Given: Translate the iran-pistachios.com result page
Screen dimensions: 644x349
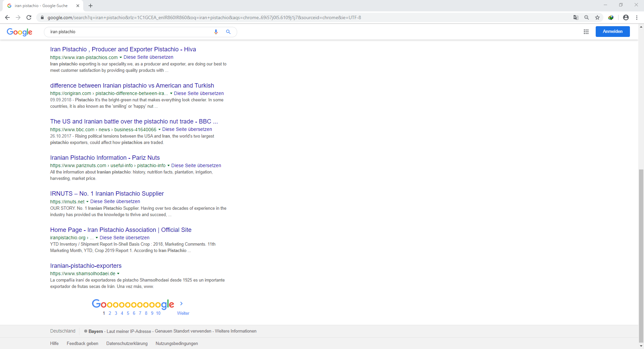Looking at the screenshot, I should 148,57.
